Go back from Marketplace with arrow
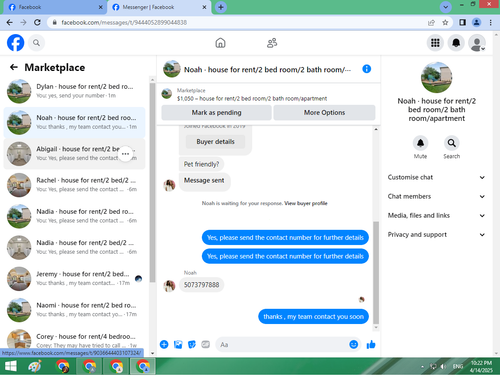 pos(14,67)
